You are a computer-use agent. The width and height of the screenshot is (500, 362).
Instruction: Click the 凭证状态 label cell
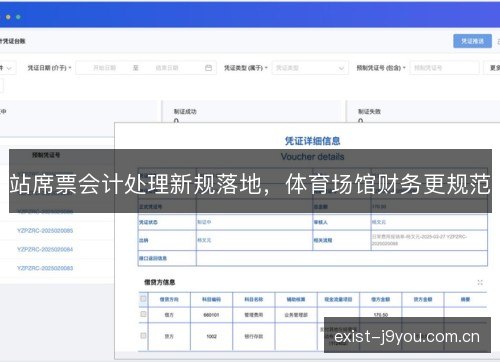(x=167, y=222)
